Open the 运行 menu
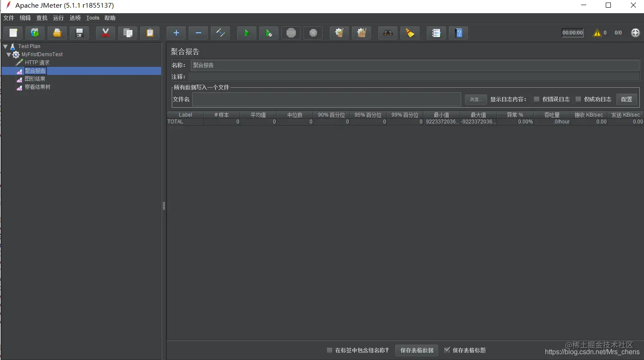 (x=58, y=18)
